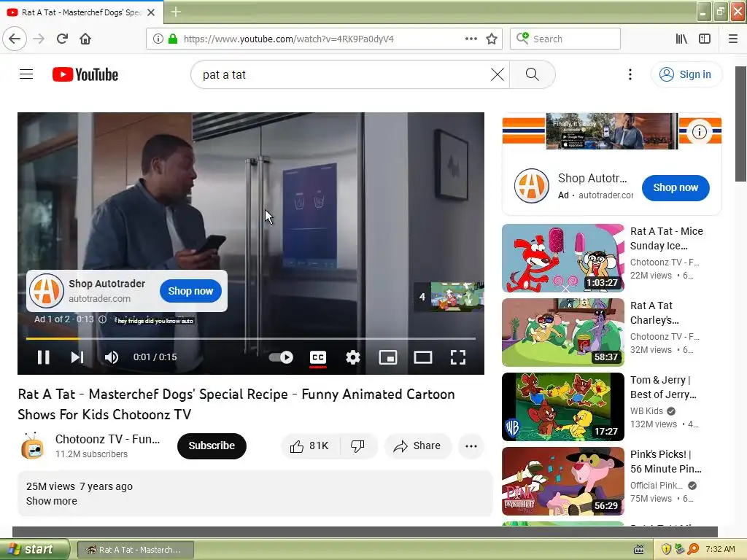This screenshot has height=560, width=747.
Task: Subscribe to Chotoonz TV channel
Action: pyautogui.click(x=212, y=446)
